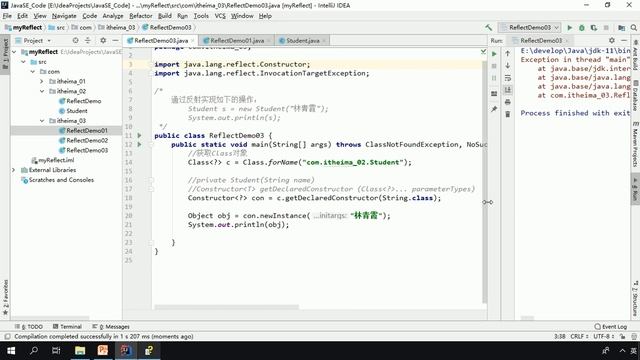Screen dimensions: 640x360
Task: Open Task View on taskbar
Action: pos(56,351)
